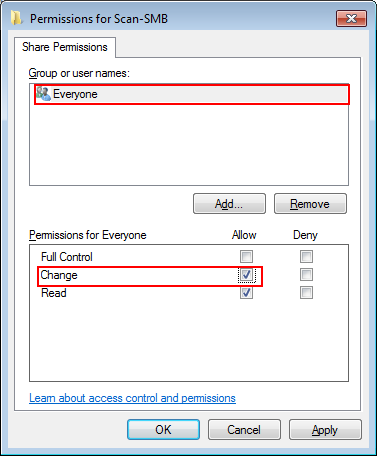Viewport: 377px width, 456px height.
Task: Tick the Full Control Deny checkbox
Action: pos(306,257)
